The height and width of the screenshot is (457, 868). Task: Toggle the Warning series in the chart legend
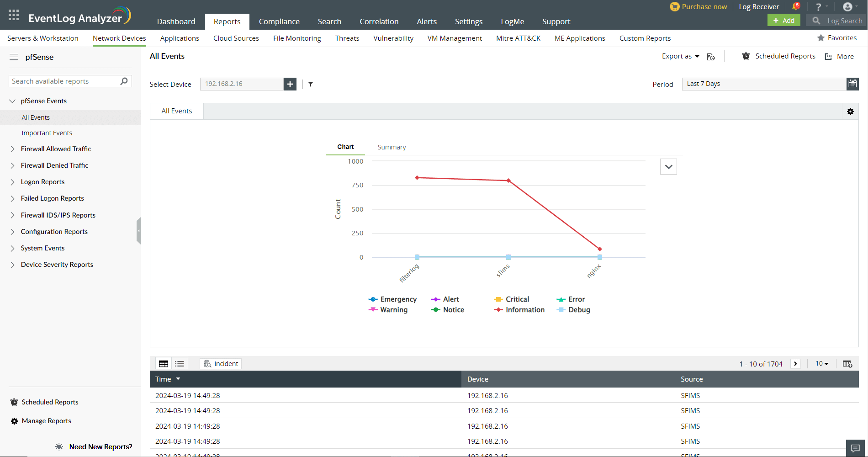[x=394, y=309]
